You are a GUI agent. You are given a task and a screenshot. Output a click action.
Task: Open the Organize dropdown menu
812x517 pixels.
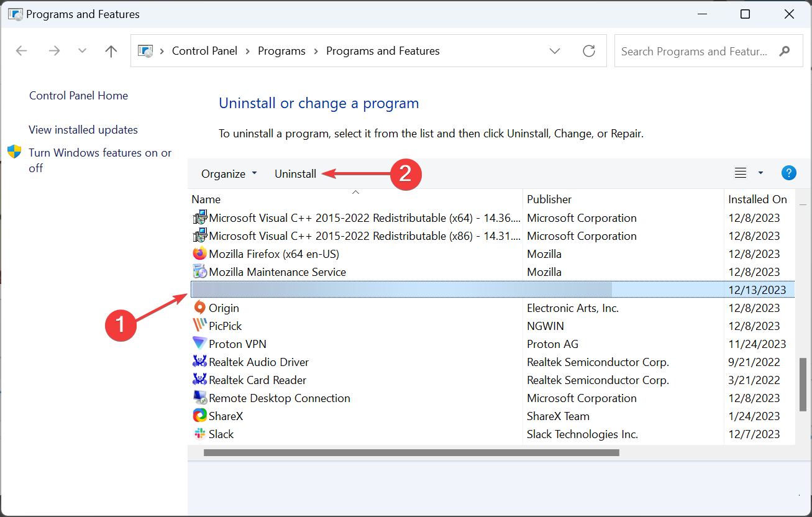point(229,174)
